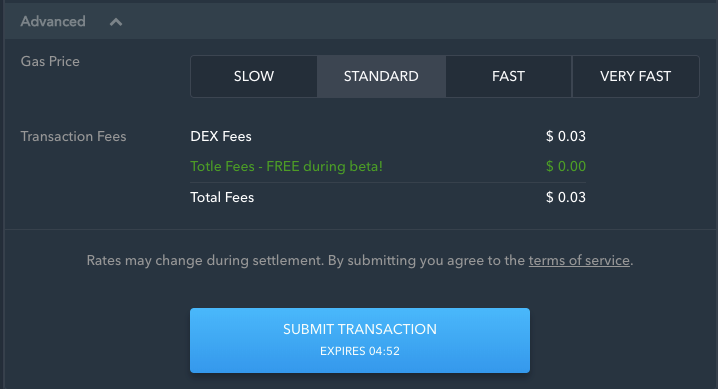Screen dimensions: 718x389
Task: Click the Total Fees label
Action: click(x=222, y=197)
